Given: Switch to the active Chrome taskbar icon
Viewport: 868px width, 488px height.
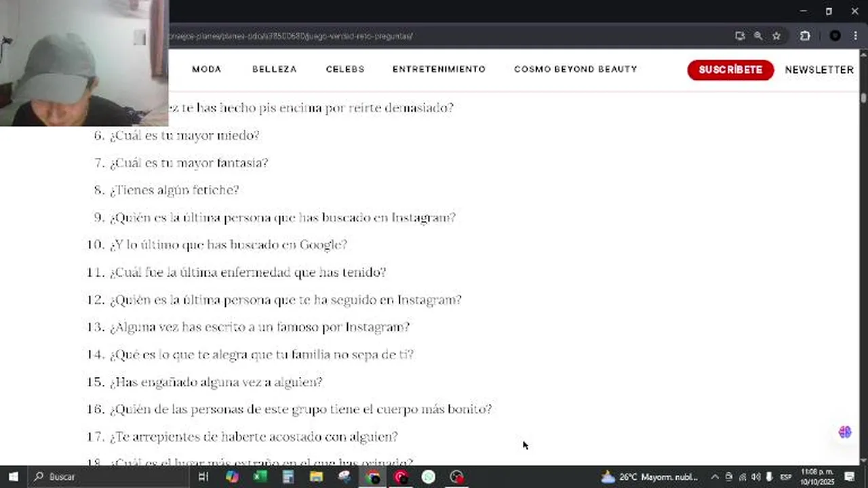Looking at the screenshot, I should (373, 476).
